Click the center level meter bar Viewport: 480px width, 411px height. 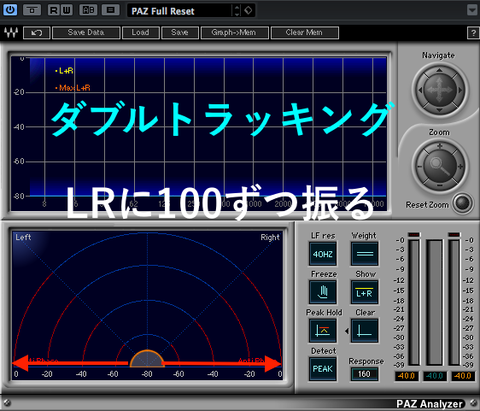434,303
